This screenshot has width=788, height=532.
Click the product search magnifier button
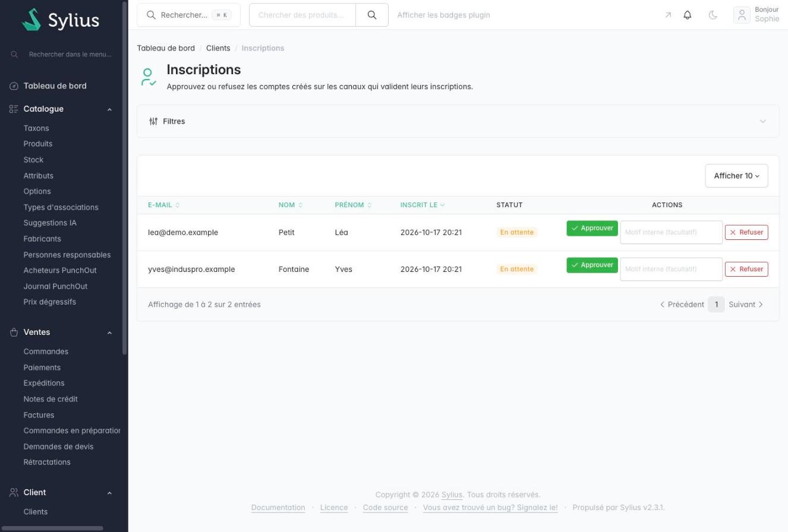pyautogui.click(x=372, y=15)
